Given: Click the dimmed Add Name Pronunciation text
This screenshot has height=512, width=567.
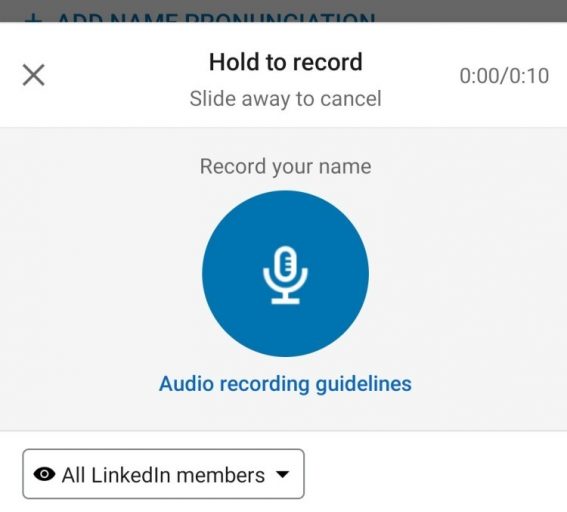Looking at the screenshot, I should [216, 17].
